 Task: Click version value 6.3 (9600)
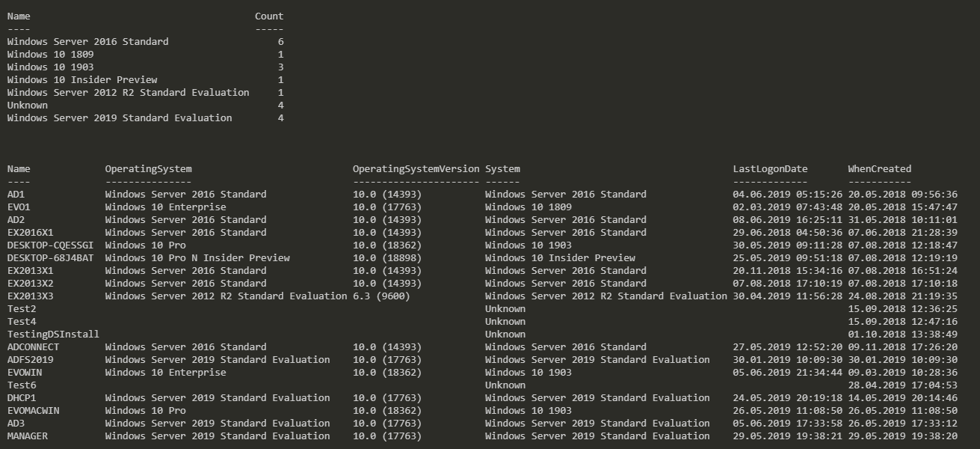(381, 296)
